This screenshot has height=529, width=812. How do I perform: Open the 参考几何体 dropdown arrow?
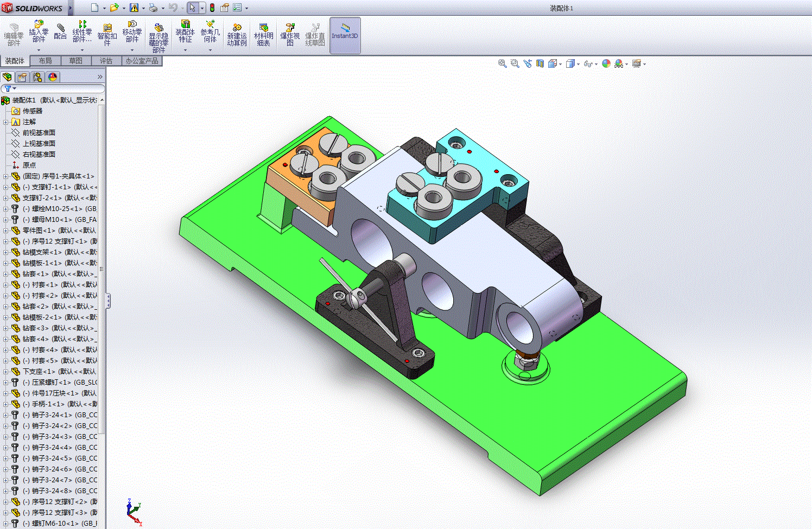click(210, 50)
